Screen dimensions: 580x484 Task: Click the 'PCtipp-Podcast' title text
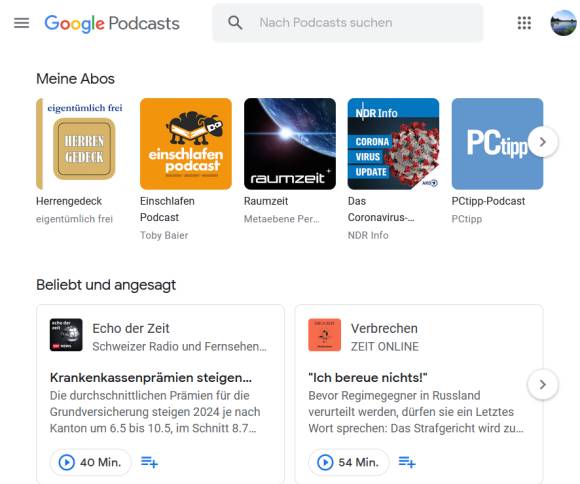click(x=488, y=201)
